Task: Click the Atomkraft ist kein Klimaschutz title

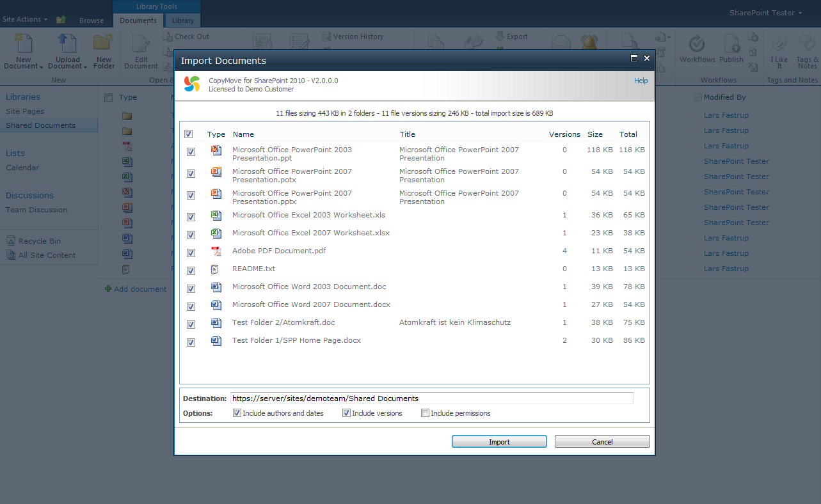Action: click(455, 322)
